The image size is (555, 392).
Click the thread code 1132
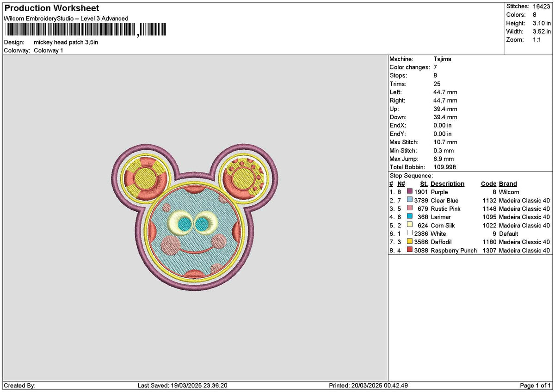(x=490, y=200)
